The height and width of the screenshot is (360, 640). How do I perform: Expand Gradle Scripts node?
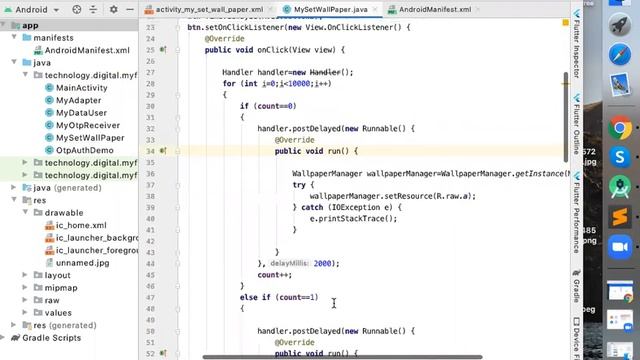3,338
